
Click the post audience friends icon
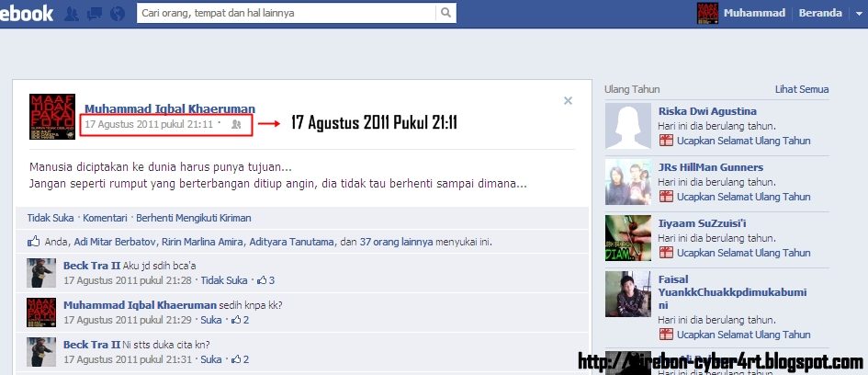(x=236, y=125)
